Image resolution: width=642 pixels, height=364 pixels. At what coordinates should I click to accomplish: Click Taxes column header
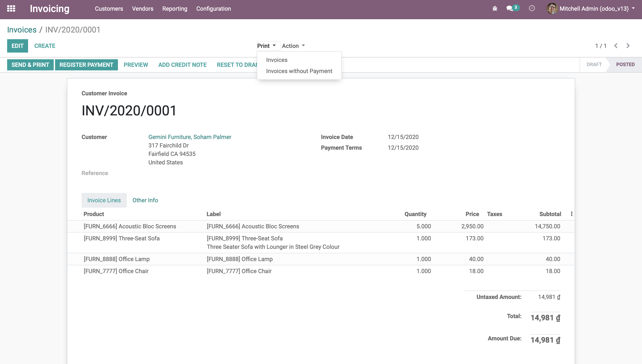pos(494,214)
